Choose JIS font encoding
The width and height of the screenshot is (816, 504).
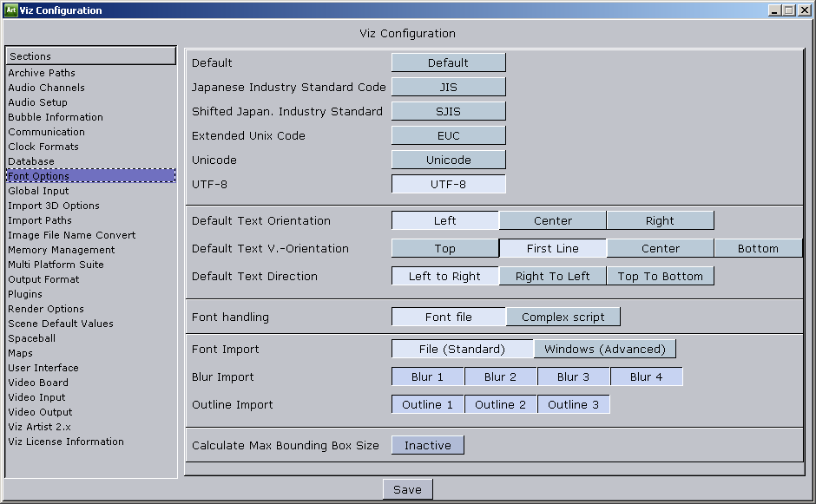click(x=448, y=87)
